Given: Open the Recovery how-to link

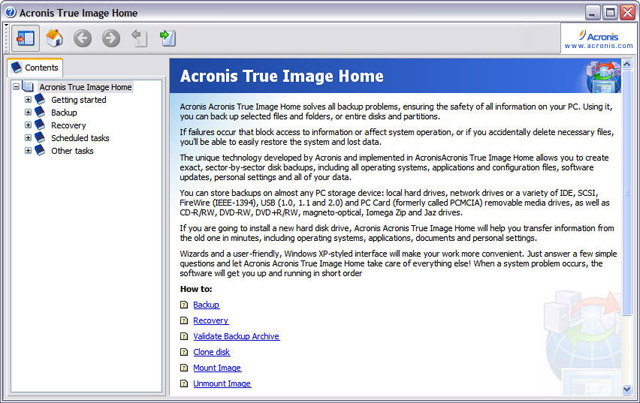Looking at the screenshot, I should (x=211, y=321).
